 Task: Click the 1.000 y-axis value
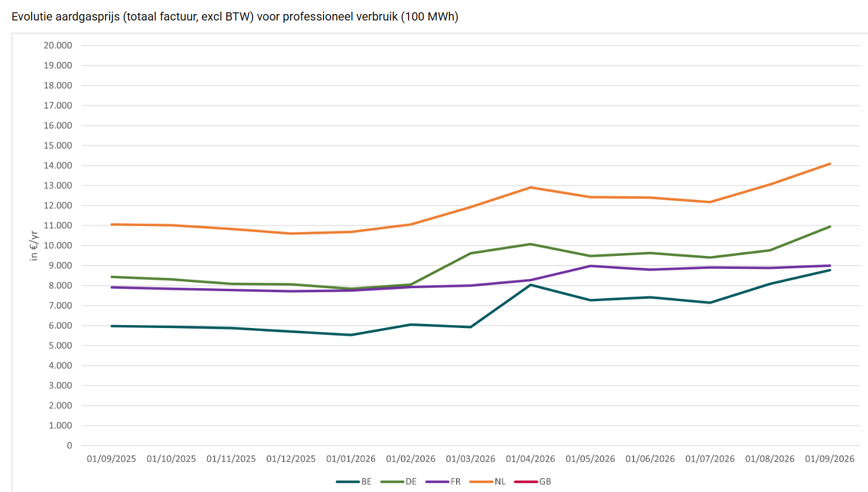click(60, 425)
